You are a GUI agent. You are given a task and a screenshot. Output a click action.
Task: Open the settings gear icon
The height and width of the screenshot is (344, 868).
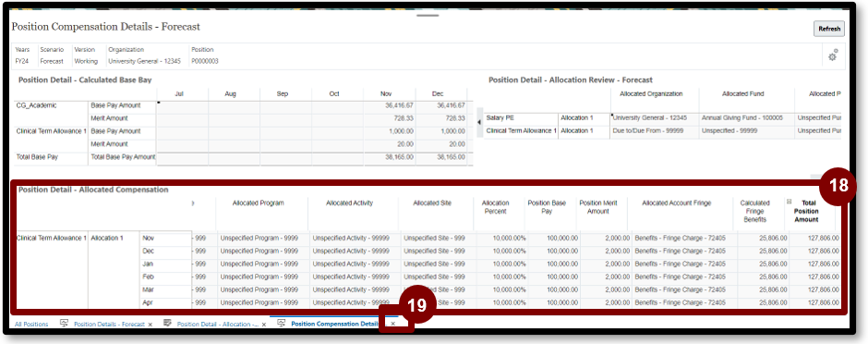[832, 55]
